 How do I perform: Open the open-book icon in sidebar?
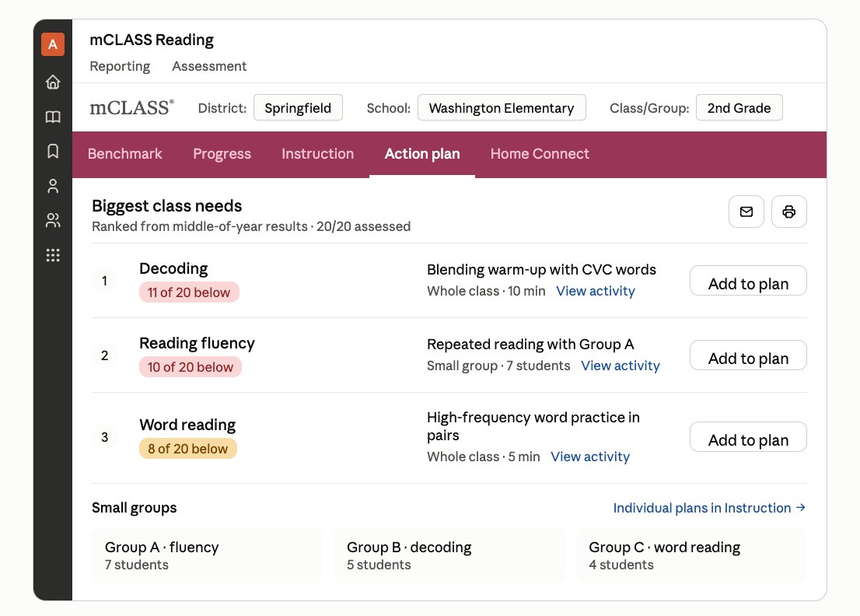[x=53, y=117]
